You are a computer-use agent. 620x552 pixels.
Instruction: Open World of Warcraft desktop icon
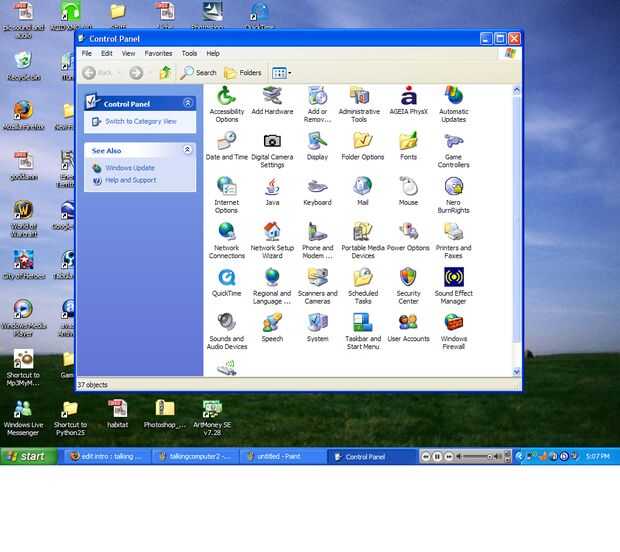point(24,219)
